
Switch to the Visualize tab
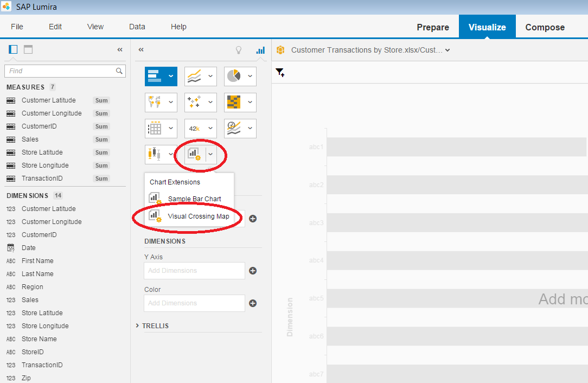(x=487, y=27)
